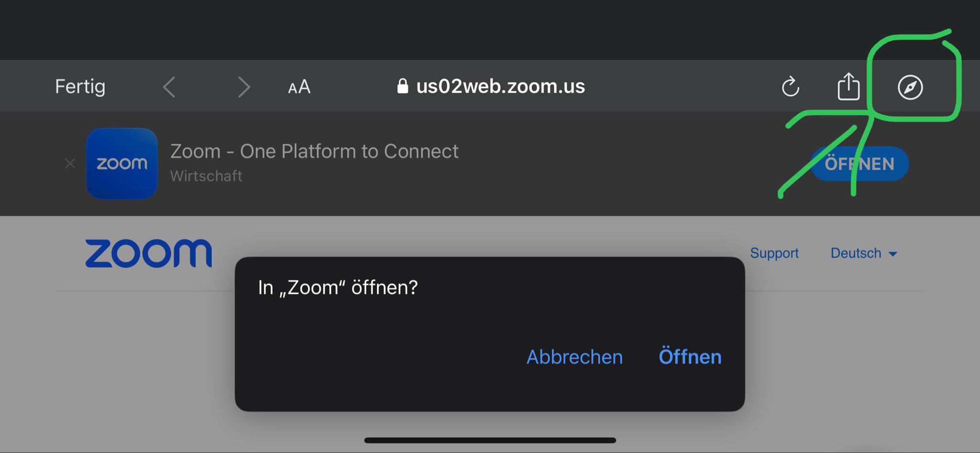Dismiss the Zoom app banner
The height and width of the screenshot is (453, 980).
tap(70, 164)
